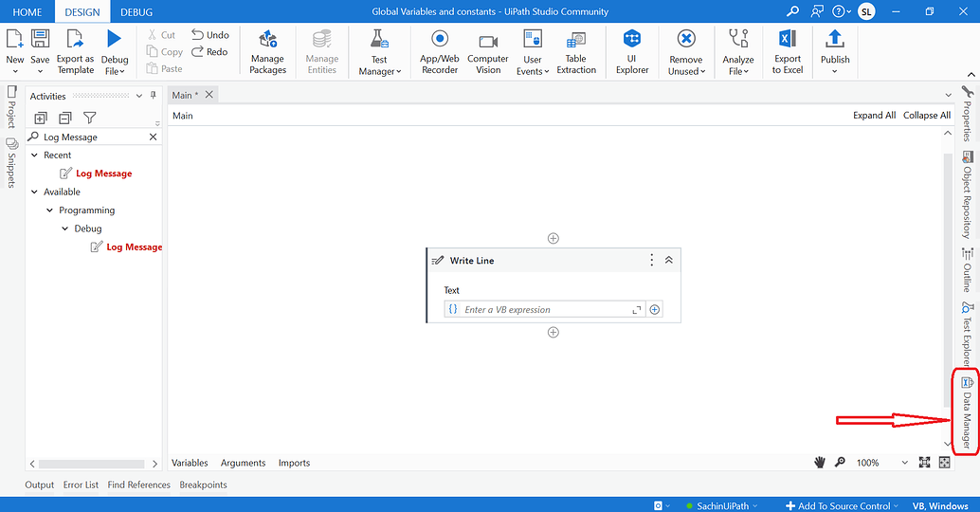This screenshot has height=512, width=980.
Task: Export workflow to Excel
Action: pyautogui.click(x=788, y=52)
